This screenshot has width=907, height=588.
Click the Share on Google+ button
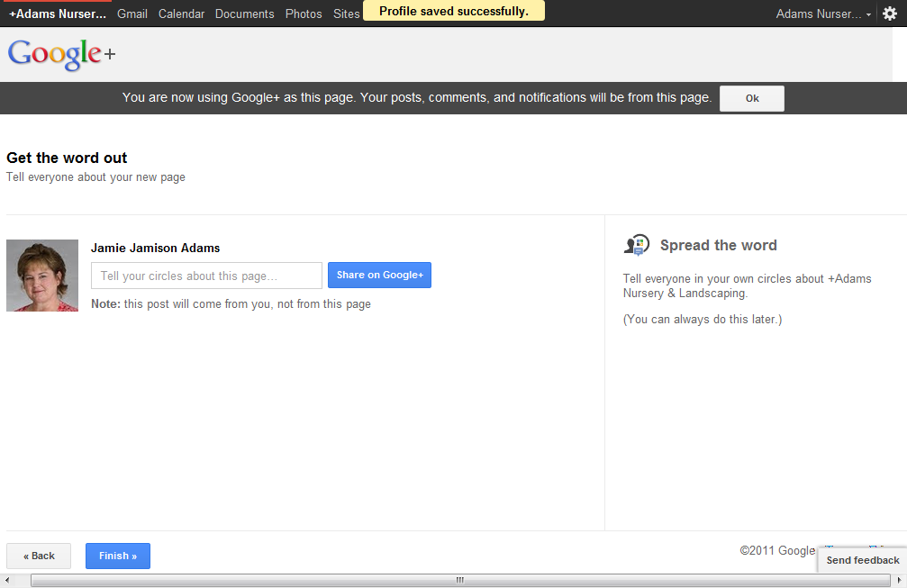(x=379, y=276)
